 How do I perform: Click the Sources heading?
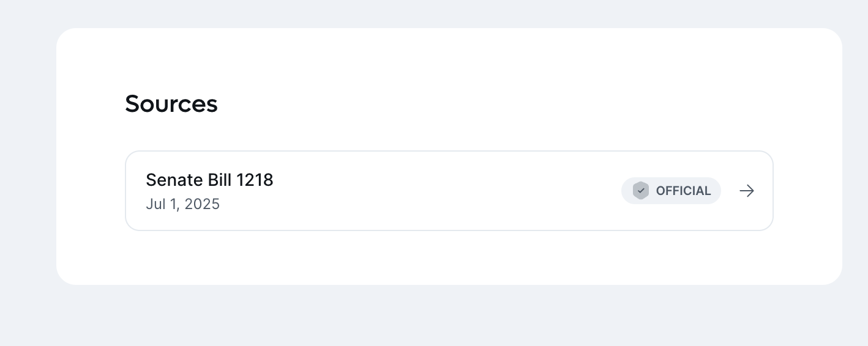pos(171,103)
